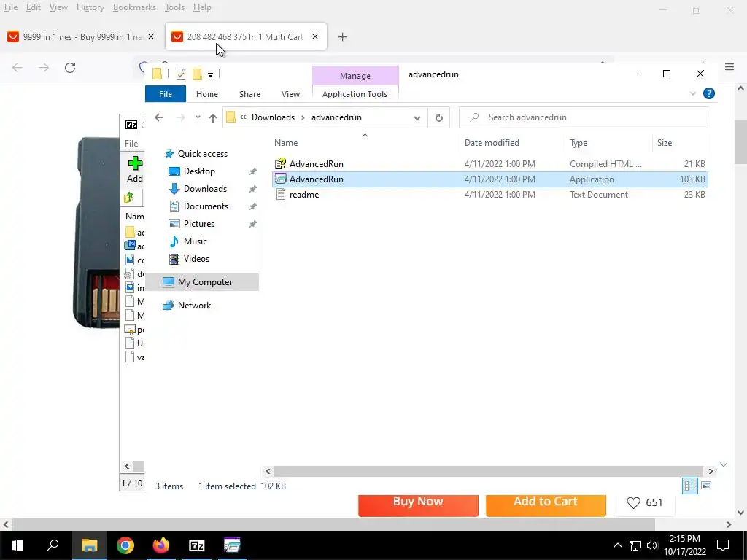Reload the Firefox page

coord(70,68)
